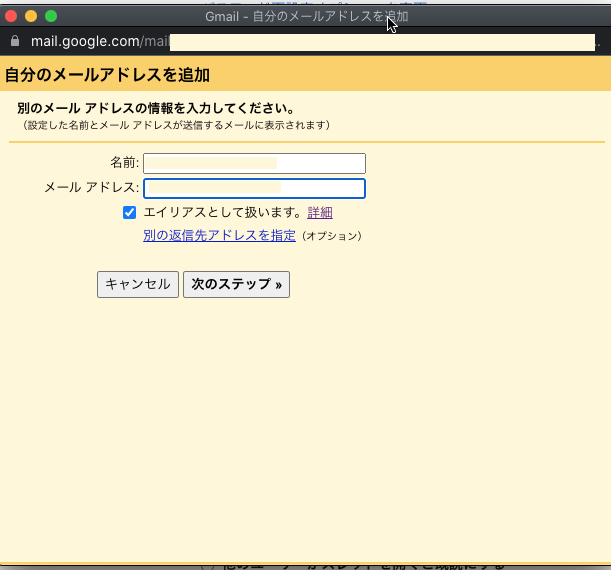Uncheck エイリアスとして扱います checkbox

[x=129, y=213]
